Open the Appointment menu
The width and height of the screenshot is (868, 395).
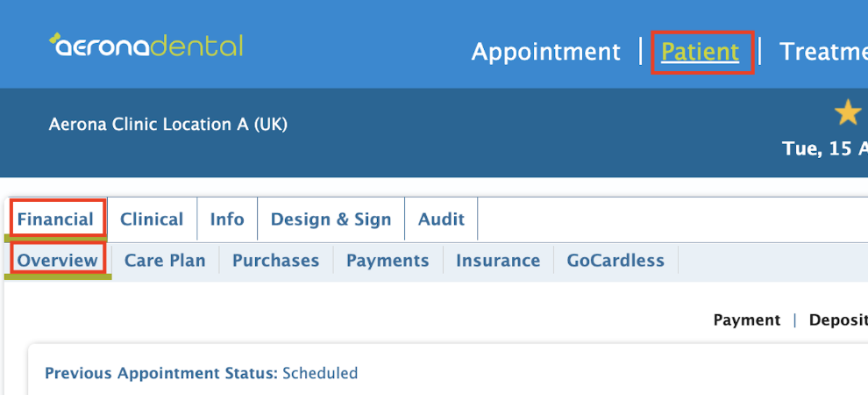tap(546, 52)
